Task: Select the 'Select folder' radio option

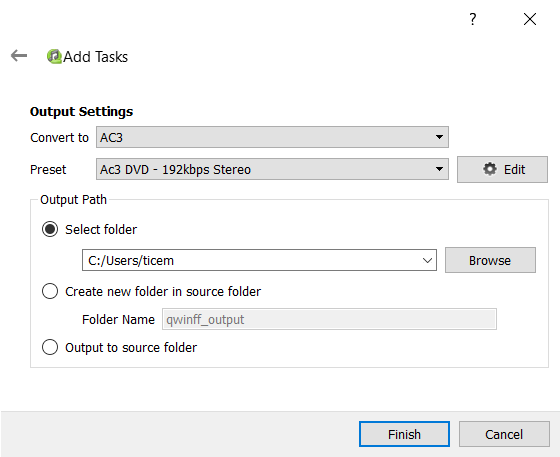Action: pyautogui.click(x=50, y=229)
